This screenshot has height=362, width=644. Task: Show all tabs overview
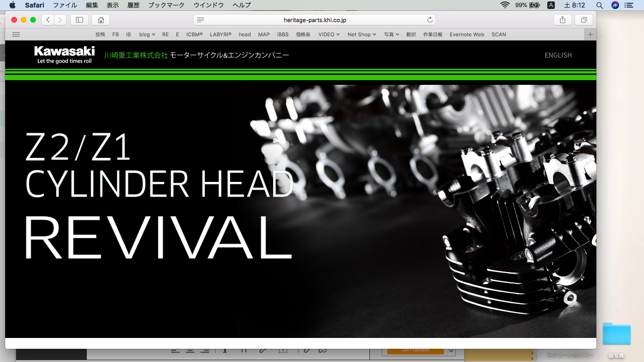(584, 20)
